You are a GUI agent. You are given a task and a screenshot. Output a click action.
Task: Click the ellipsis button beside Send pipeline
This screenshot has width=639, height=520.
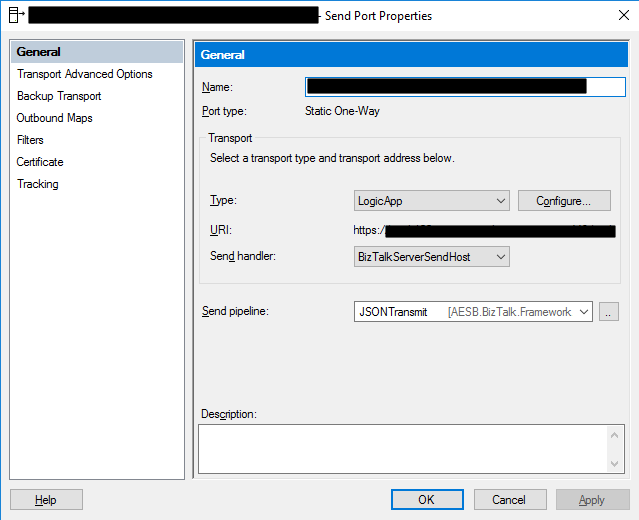tap(609, 312)
